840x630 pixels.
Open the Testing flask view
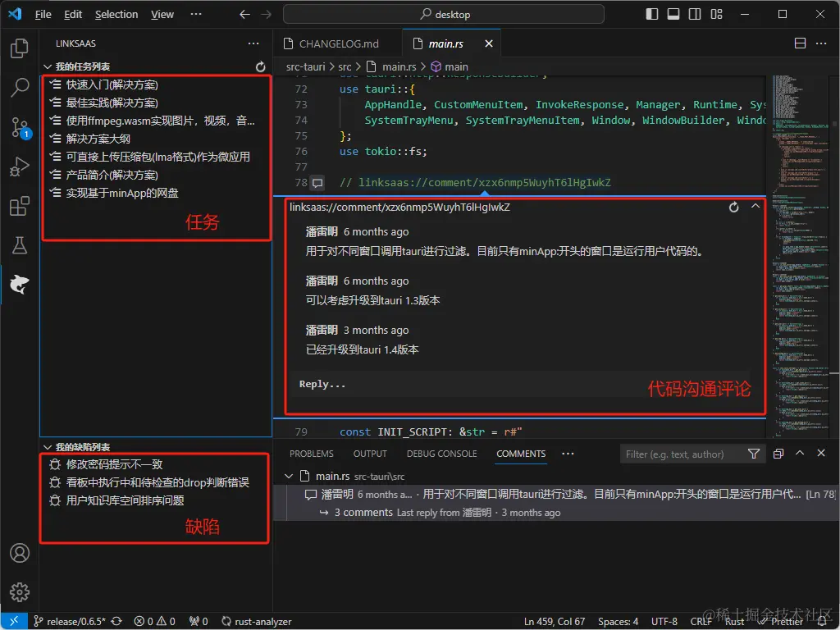20,245
